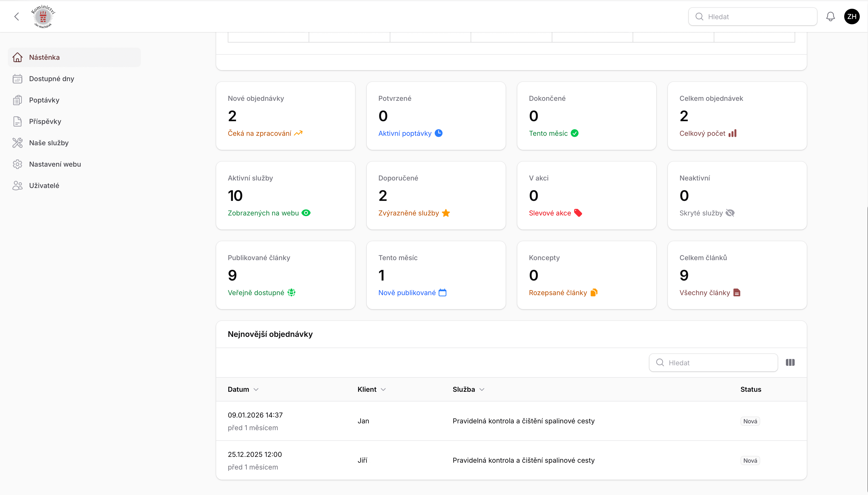Click the Kominictví logo
868x495 pixels.
pos(43,16)
